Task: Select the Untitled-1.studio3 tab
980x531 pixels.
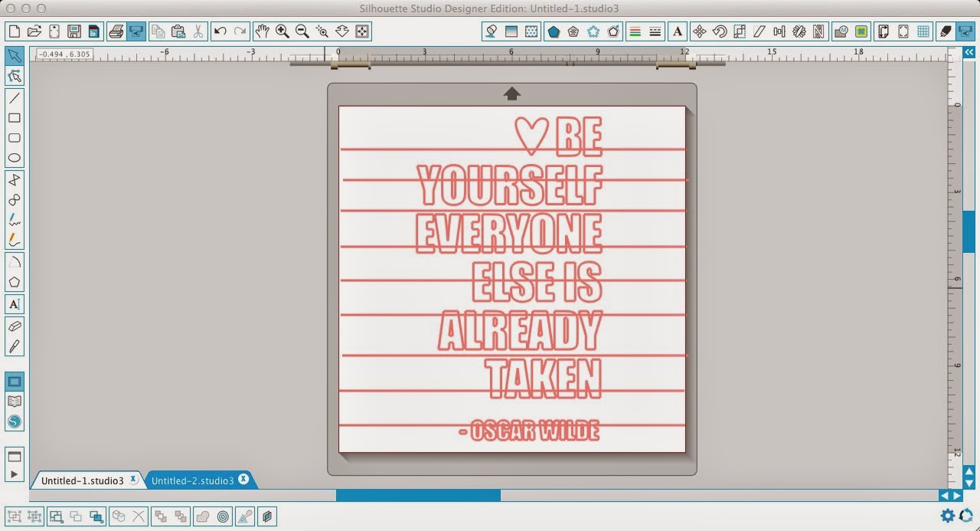Action: click(x=83, y=480)
